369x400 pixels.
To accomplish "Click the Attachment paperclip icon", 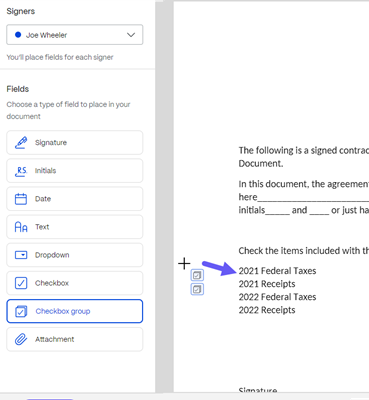I will [x=21, y=339].
